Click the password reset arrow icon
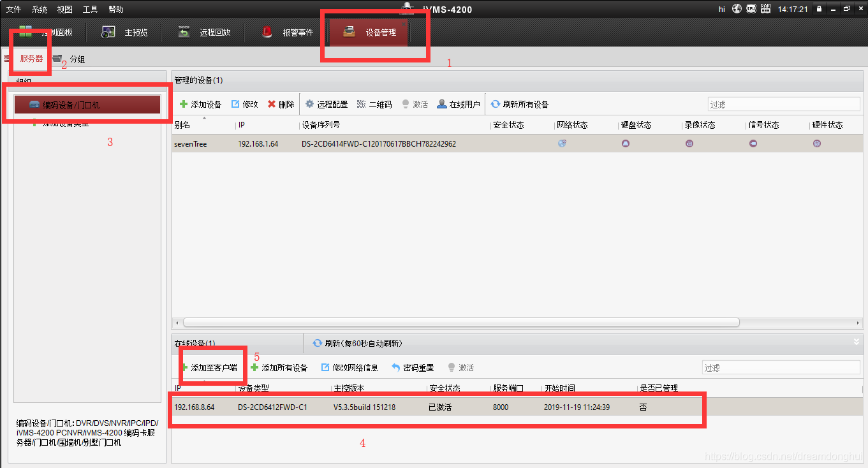 click(396, 368)
